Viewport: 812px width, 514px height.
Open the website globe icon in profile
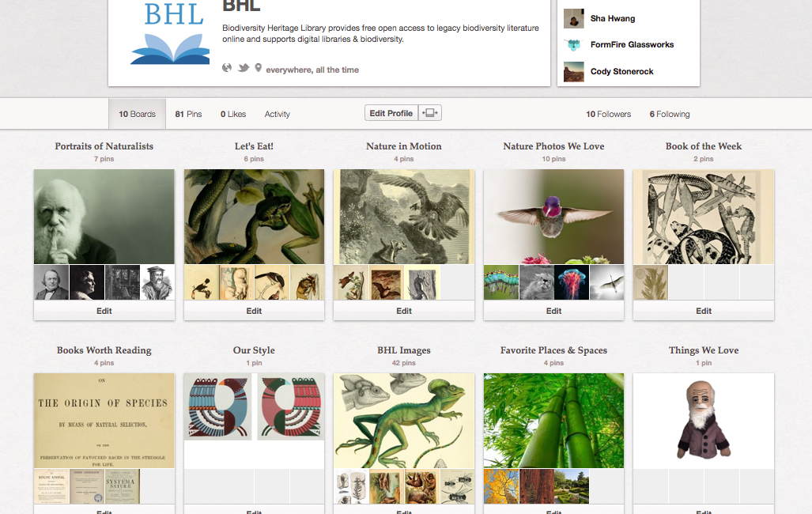(x=227, y=68)
